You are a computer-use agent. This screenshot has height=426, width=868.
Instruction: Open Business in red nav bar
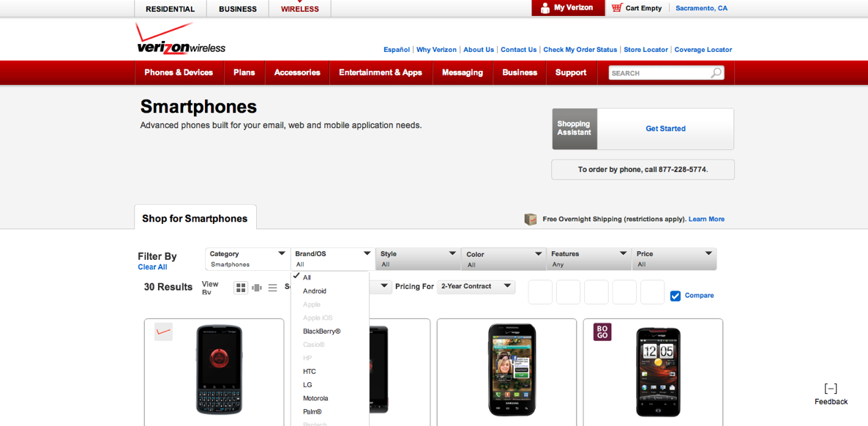[520, 72]
